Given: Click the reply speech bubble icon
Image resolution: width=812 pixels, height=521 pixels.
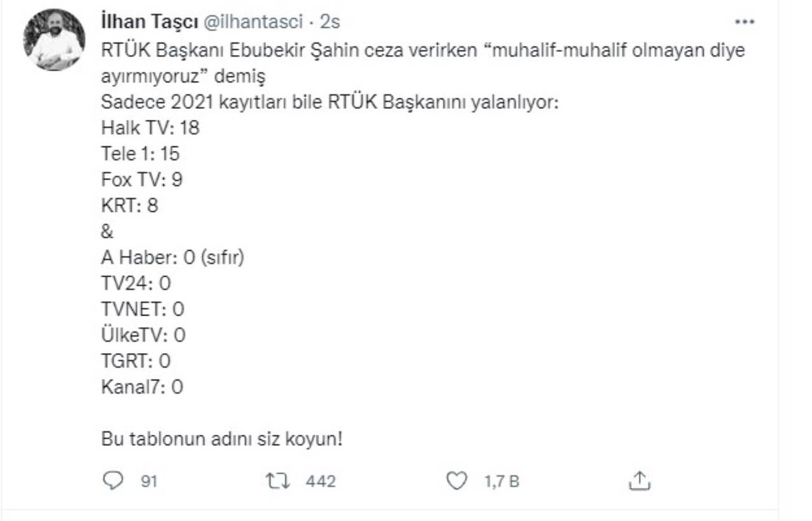Looking at the screenshot, I should [112, 482].
